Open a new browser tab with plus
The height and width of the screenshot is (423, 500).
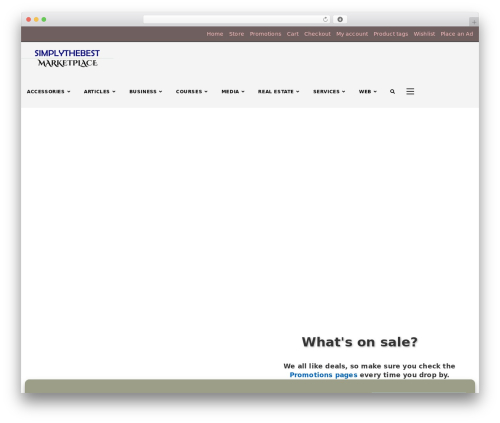tap(474, 22)
